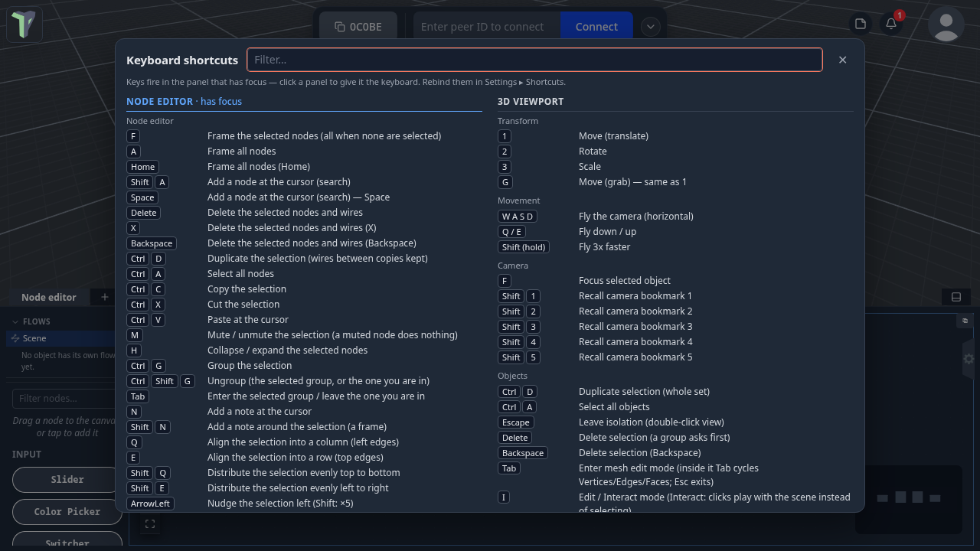Click the app logo icon

[24, 24]
